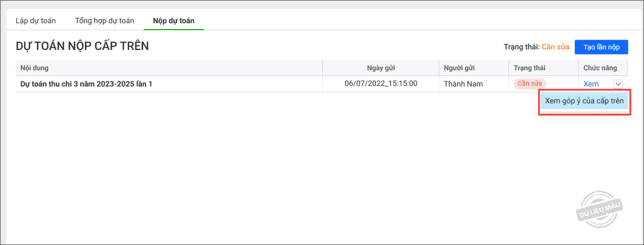Click the Trạng thái label beside Tạo lần nộp
644x245 pixels.
pyautogui.click(x=521, y=47)
